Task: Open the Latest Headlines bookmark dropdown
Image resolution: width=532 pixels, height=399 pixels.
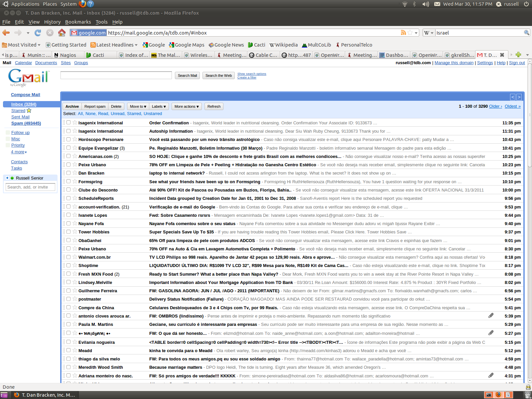Action: pyautogui.click(x=114, y=45)
